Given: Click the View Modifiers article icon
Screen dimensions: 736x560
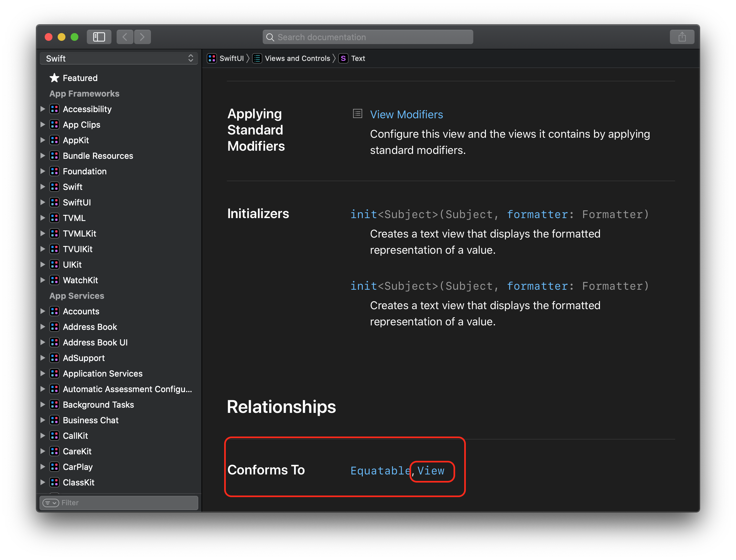Looking at the screenshot, I should pos(358,114).
